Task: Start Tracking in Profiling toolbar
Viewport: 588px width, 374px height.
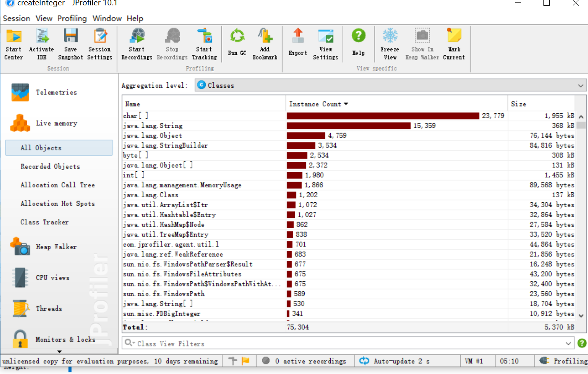Action: pyautogui.click(x=204, y=44)
